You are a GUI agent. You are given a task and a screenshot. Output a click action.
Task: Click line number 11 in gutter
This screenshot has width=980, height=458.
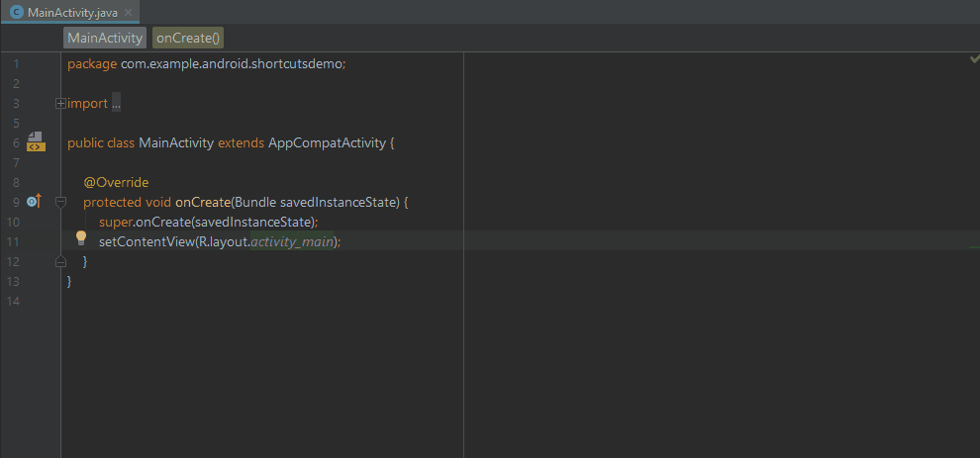pyautogui.click(x=13, y=241)
